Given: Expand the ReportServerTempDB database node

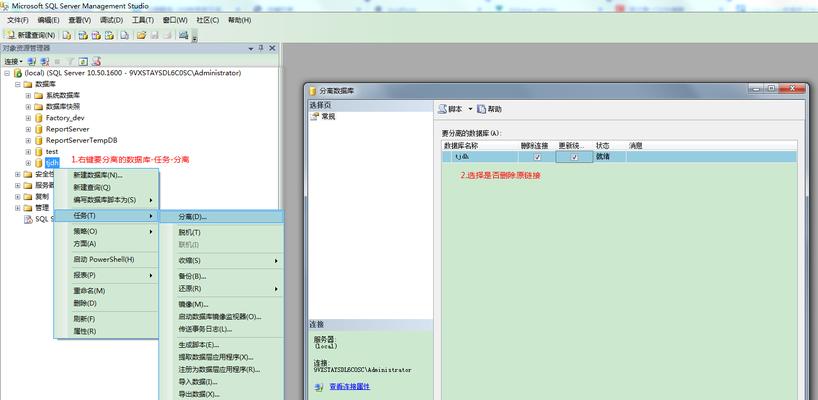Looking at the screenshot, I should tap(28, 140).
